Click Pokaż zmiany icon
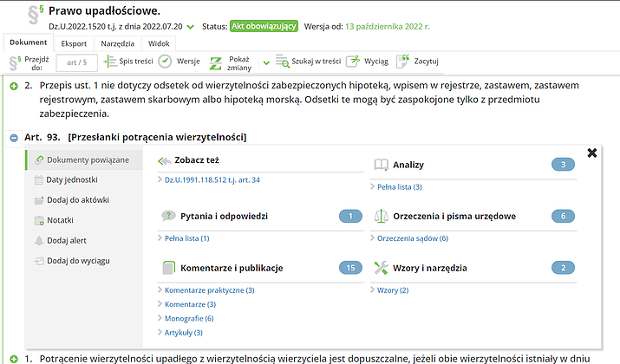 tap(216, 62)
